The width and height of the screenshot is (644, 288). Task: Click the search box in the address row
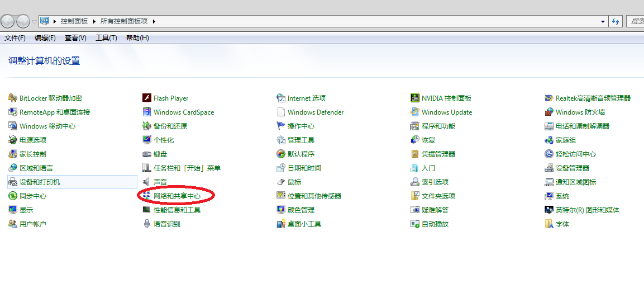(x=635, y=21)
